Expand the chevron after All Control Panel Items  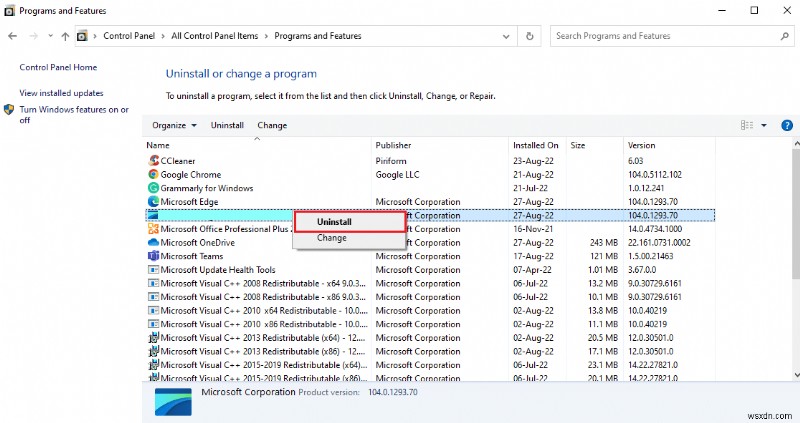click(x=266, y=36)
